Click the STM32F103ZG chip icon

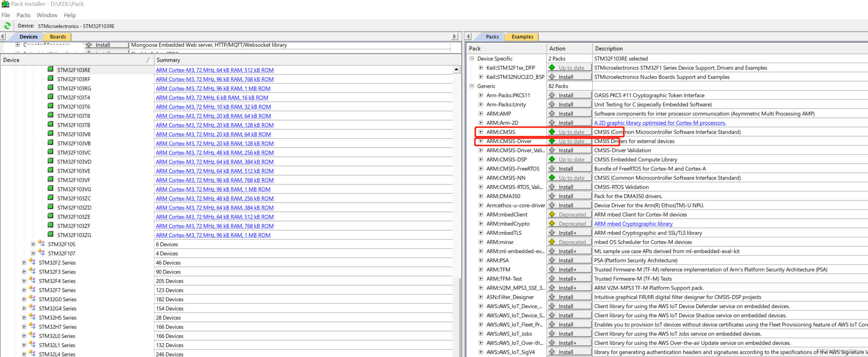pyautogui.click(x=51, y=234)
